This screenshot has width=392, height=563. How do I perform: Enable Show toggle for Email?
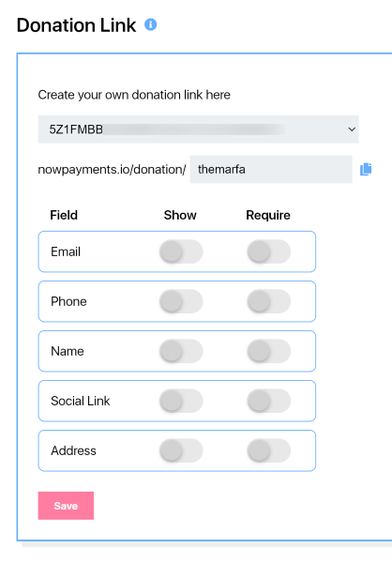point(181,251)
